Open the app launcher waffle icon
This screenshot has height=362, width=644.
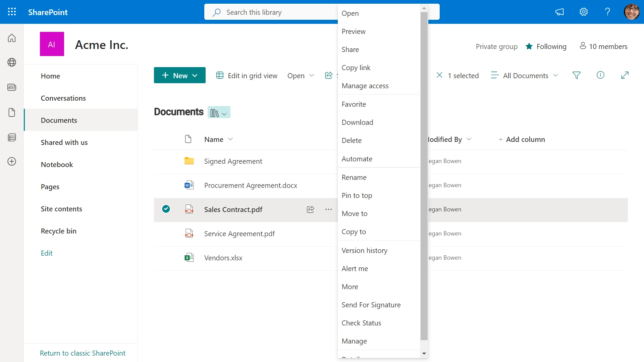(12, 12)
